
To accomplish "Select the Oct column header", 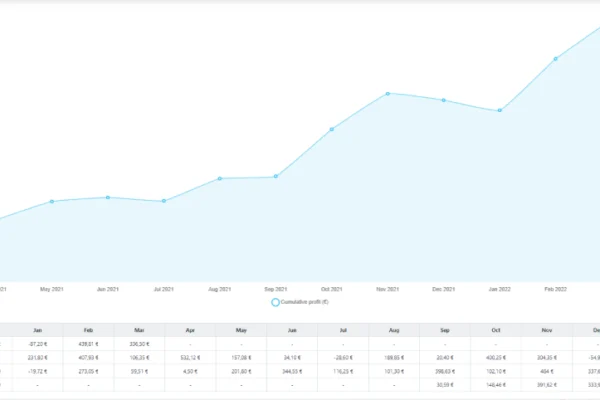I will click(495, 329).
